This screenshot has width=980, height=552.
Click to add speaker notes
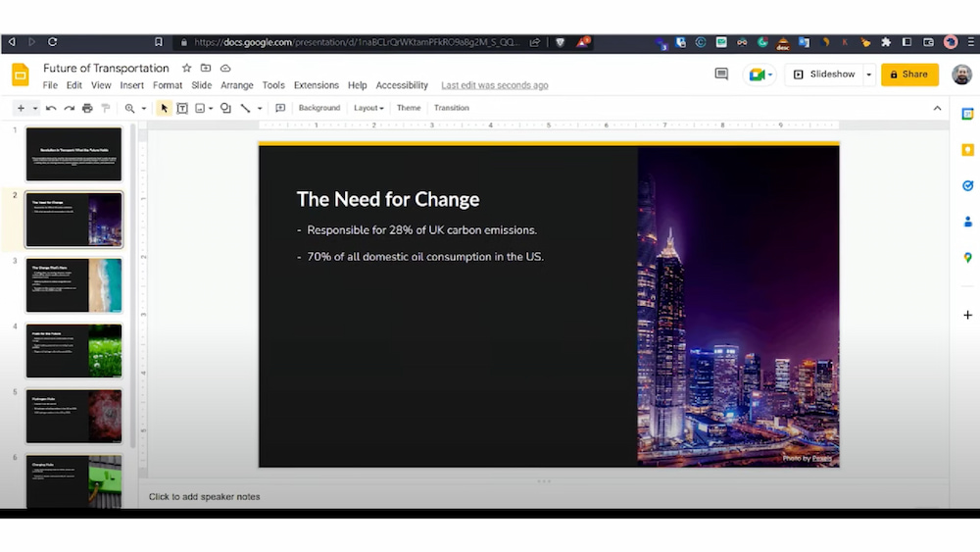205,496
